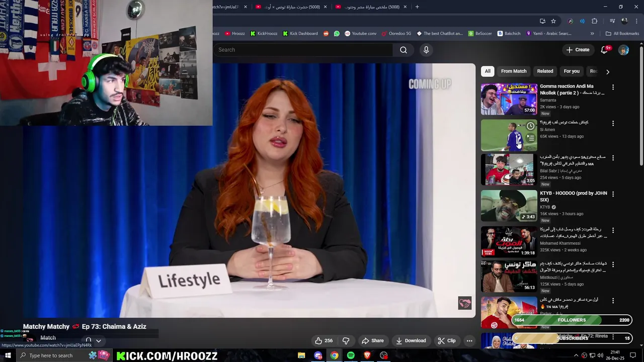The height and width of the screenshot is (362, 644).
Task: Open Spotify from the taskbar
Action: coord(351,355)
